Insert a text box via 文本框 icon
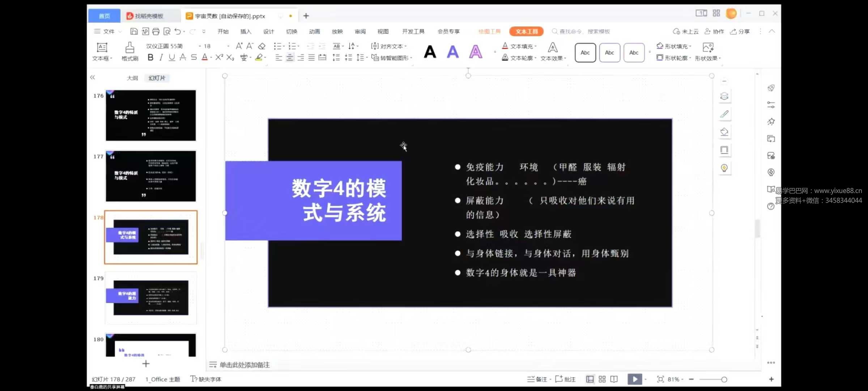868x391 pixels. (102, 48)
